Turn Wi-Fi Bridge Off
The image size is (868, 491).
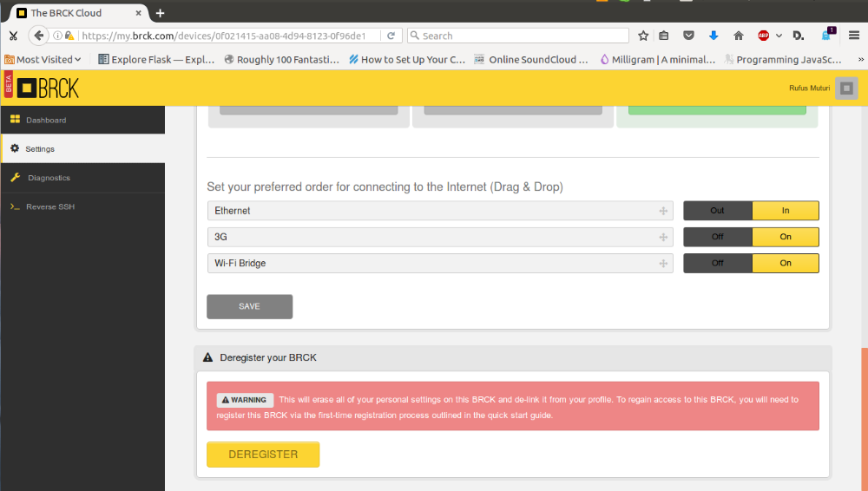[x=718, y=263]
